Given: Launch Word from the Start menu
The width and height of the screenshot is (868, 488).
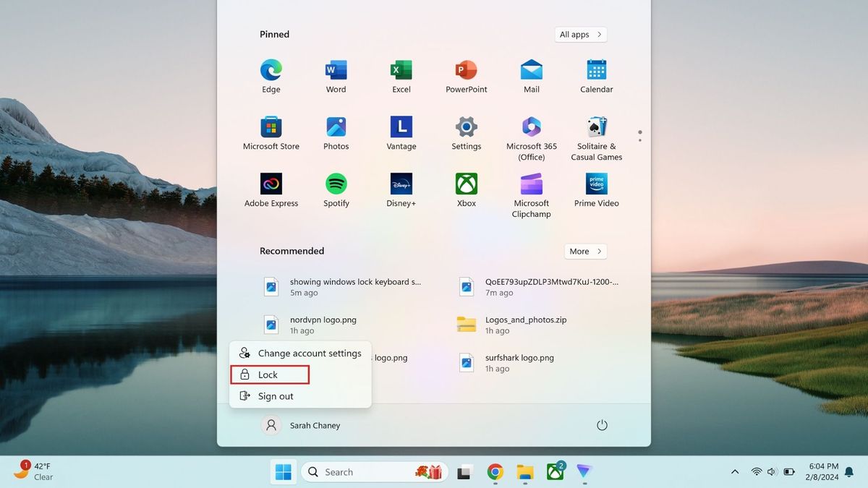Looking at the screenshot, I should pyautogui.click(x=336, y=72).
